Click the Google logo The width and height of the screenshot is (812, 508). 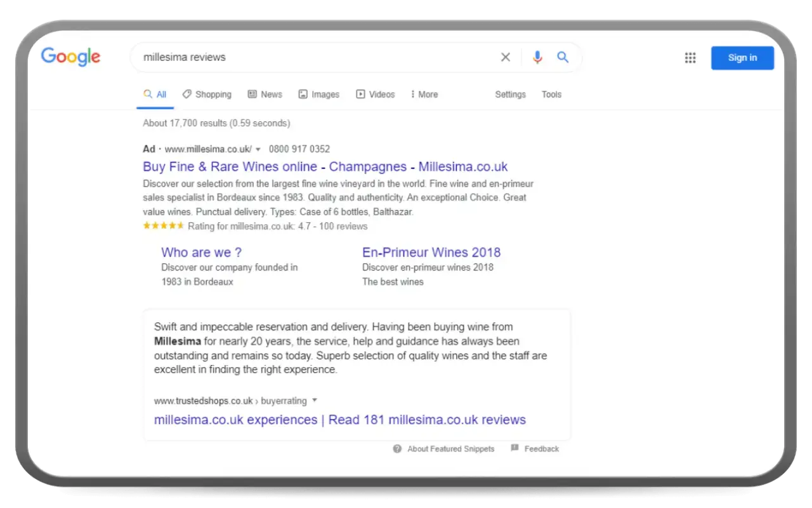[70, 57]
